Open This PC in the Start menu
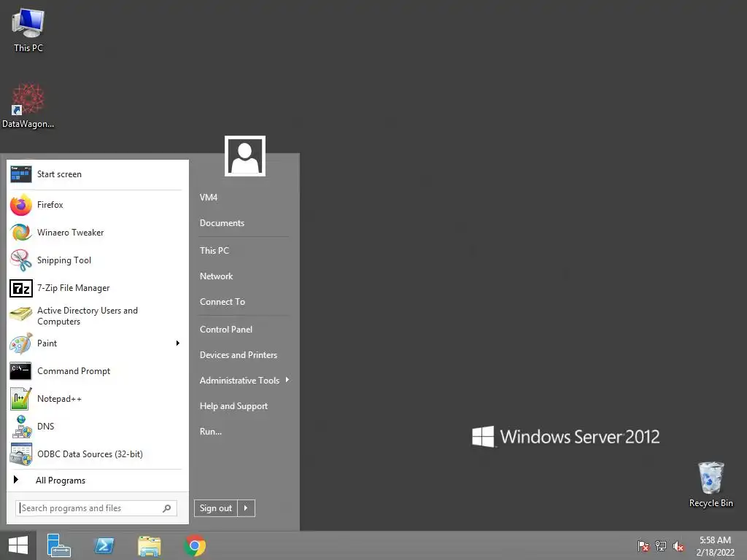747x560 pixels. [x=214, y=251]
